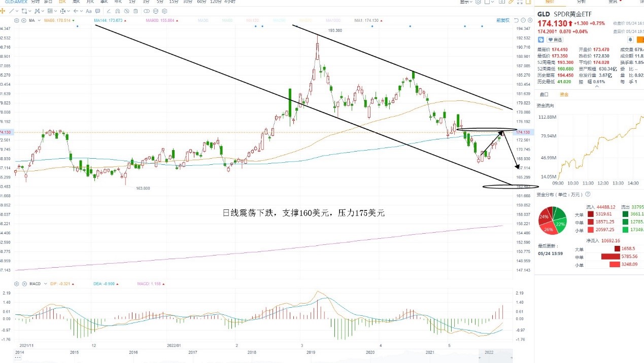Click the 193.300 high price label
Viewport: 644px width, 363px height.
point(335,30)
